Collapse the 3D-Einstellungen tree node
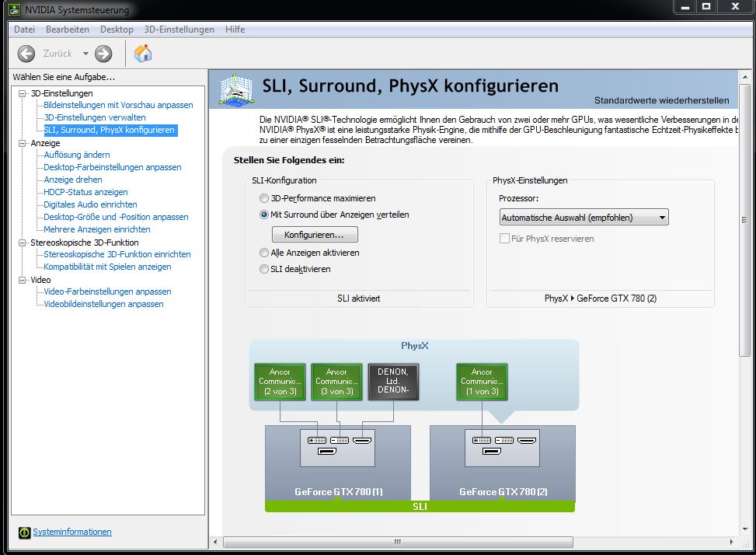 click(x=23, y=93)
